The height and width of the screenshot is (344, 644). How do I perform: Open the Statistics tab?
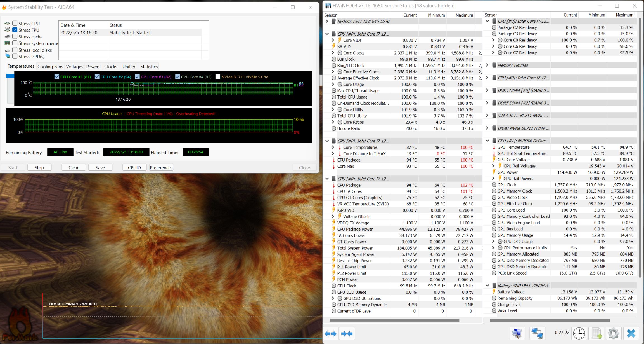[x=149, y=67]
